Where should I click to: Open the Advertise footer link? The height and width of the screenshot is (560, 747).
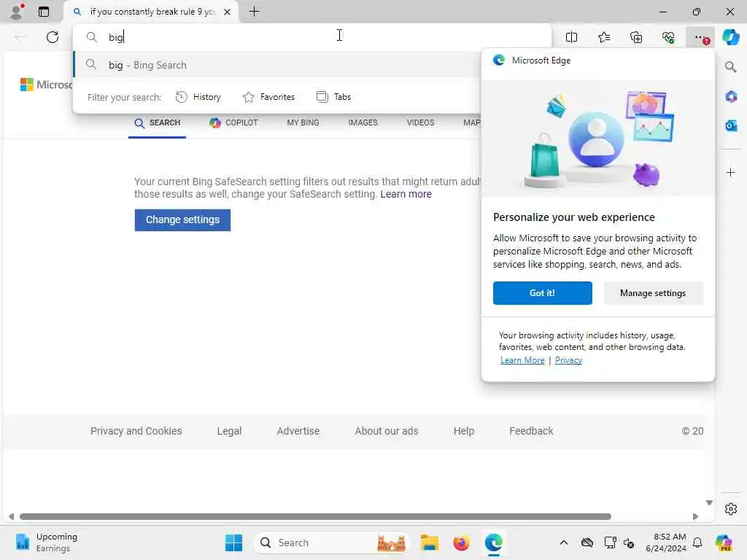point(298,431)
